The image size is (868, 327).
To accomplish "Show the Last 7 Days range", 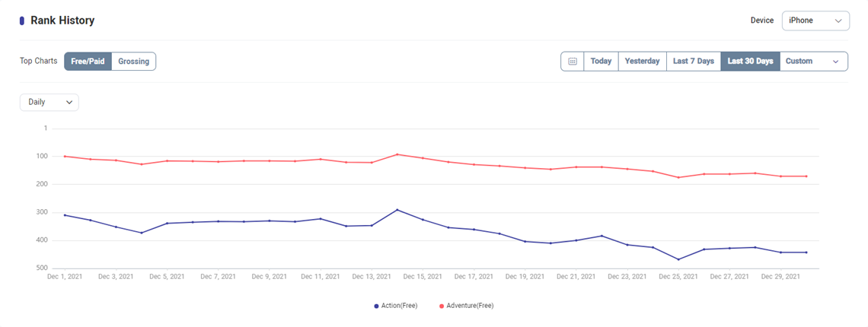I will tap(693, 62).
